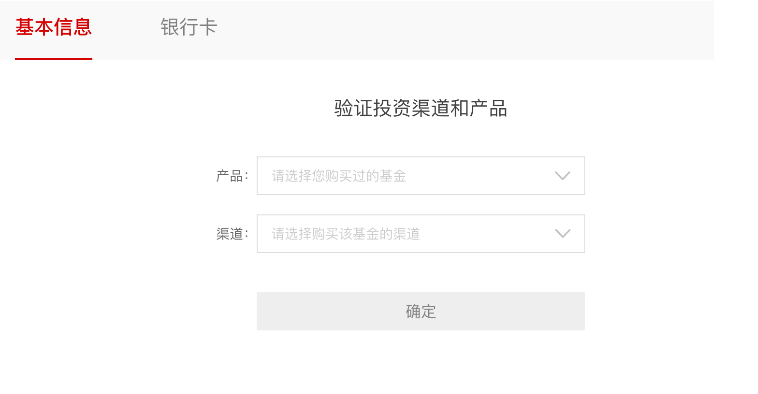Click the chevron icon in the 渠道 field
758x394 pixels.
(562, 233)
